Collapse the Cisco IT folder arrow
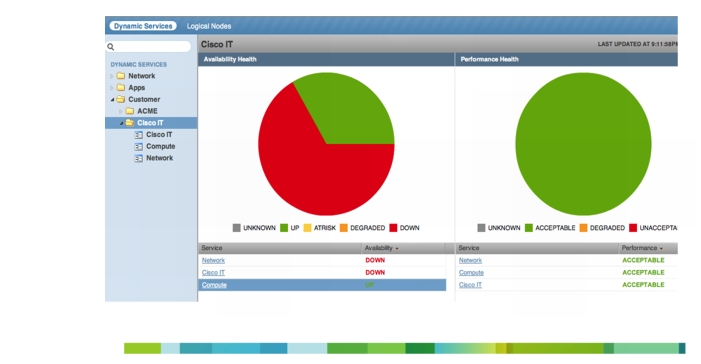This screenshot has height=364, width=701. point(121,123)
